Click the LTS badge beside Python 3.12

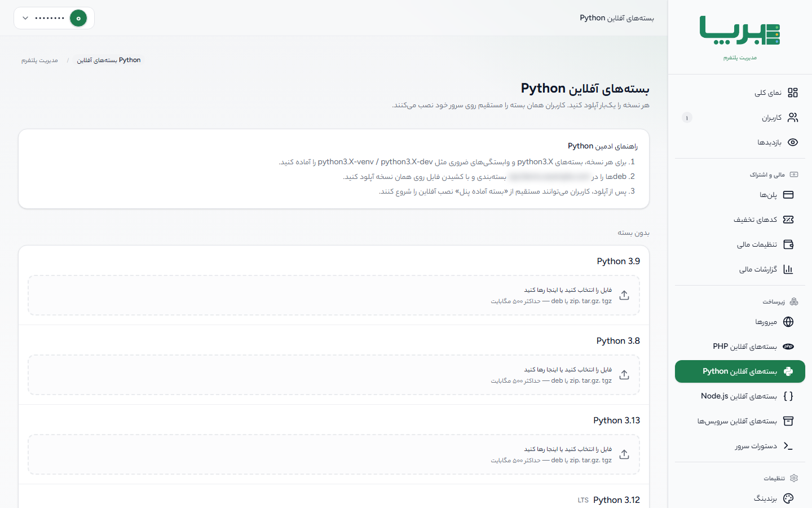pyautogui.click(x=583, y=500)
